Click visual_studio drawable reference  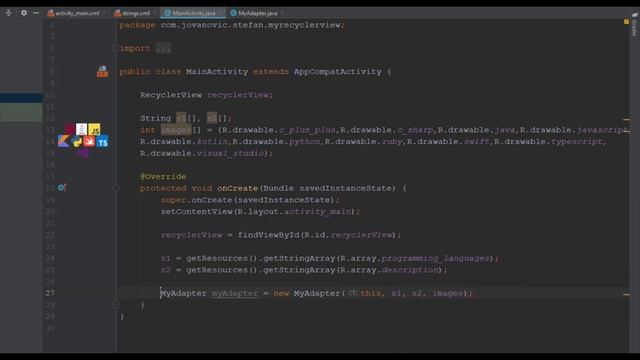pos(230,153)
